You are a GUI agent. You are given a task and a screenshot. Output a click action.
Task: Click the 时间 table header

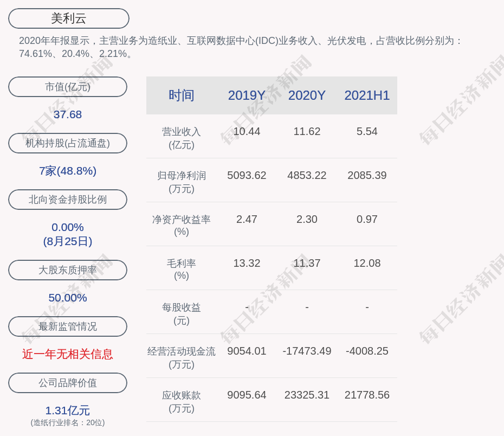[x=182, y=95]
